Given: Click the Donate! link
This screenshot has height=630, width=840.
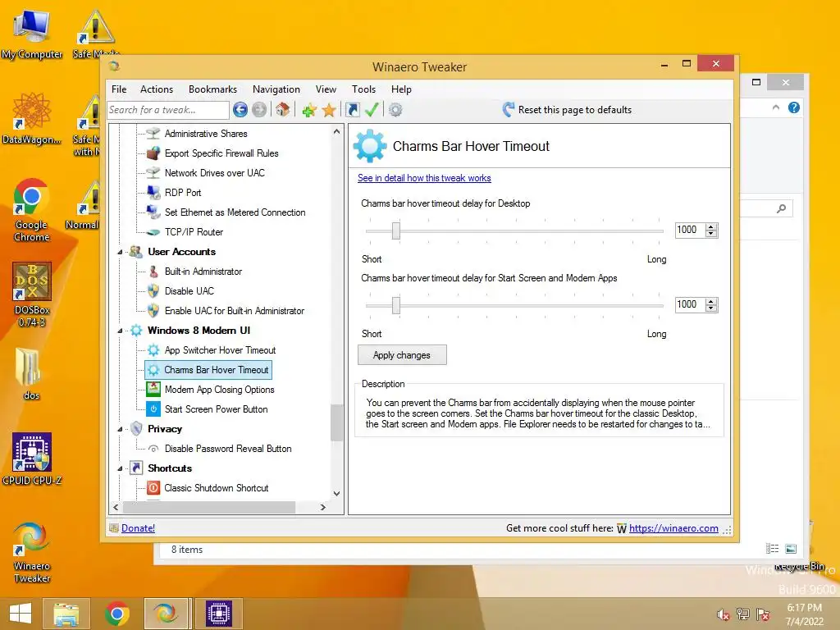Looking at the screenshot, I should [138, 528].
